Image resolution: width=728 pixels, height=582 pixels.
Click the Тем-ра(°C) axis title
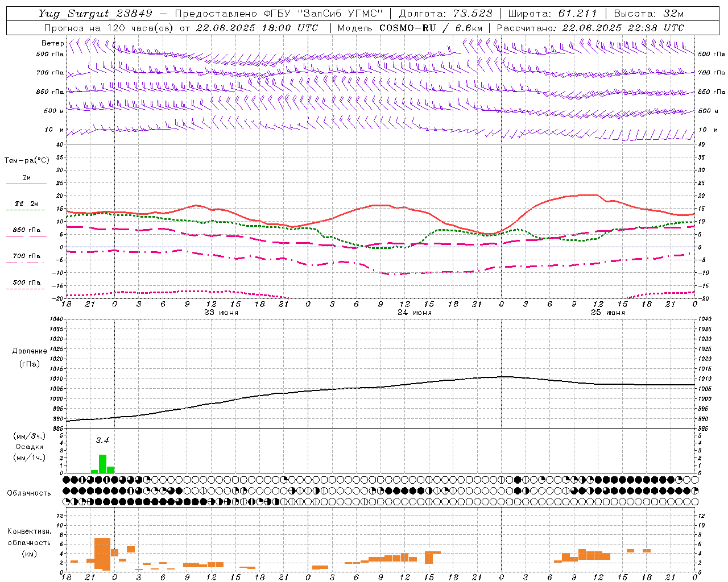[x=27, y=161]
